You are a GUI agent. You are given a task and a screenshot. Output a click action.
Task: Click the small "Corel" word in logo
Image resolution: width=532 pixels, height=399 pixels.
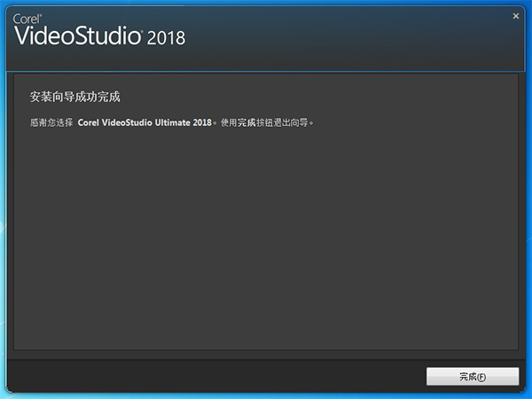point(27,18)
